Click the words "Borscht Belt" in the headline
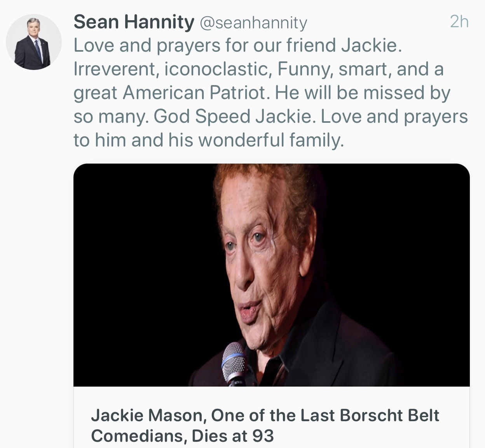Image resolution: width=485 pixels, height=448 pixels. click(x=389, y=415)
